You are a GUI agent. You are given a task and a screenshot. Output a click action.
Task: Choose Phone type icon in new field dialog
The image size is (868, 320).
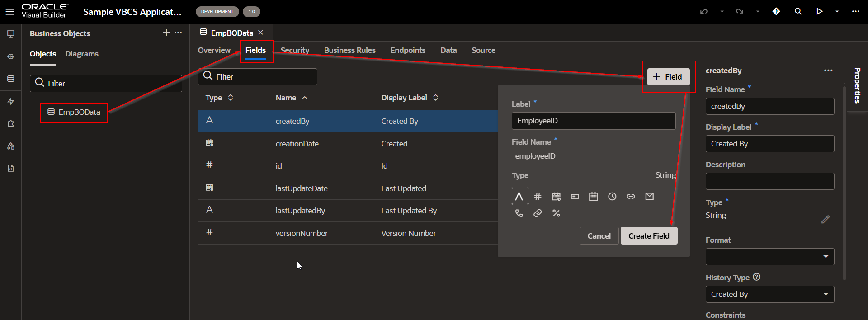pos(519,213)
